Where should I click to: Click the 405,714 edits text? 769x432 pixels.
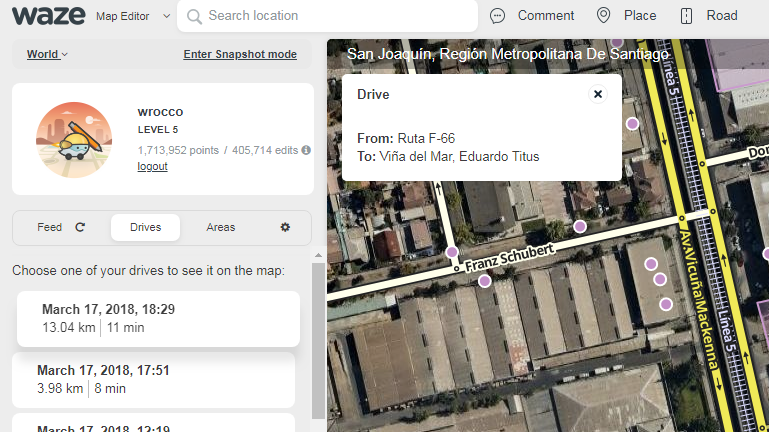click(265, 150)
